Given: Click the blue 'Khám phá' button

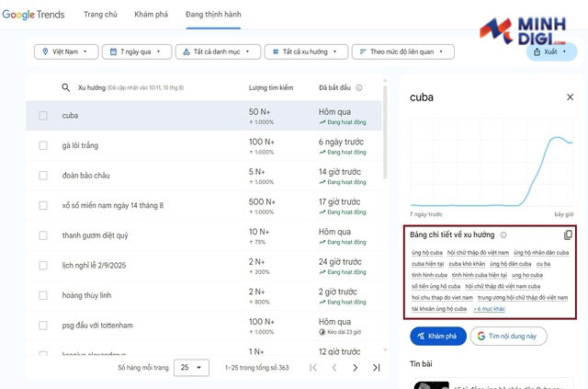Looking at the screenshot, I should click(x=438, y=336).
